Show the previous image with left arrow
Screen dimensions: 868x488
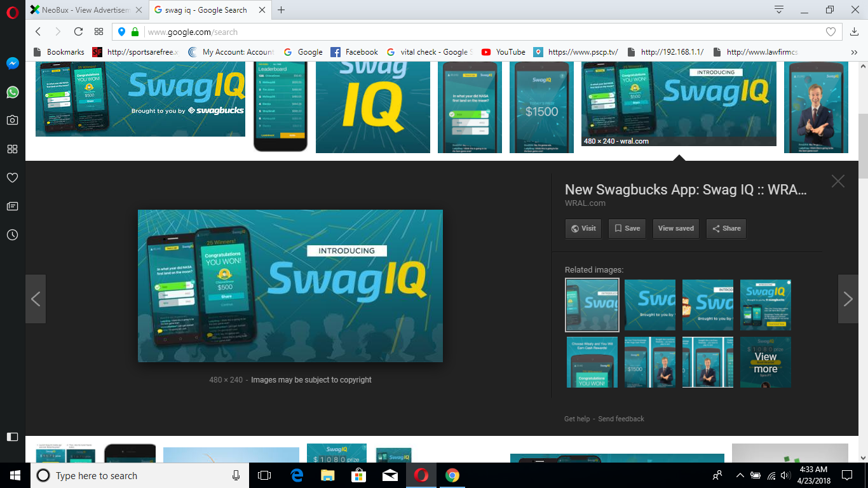[x=36, y=299]
